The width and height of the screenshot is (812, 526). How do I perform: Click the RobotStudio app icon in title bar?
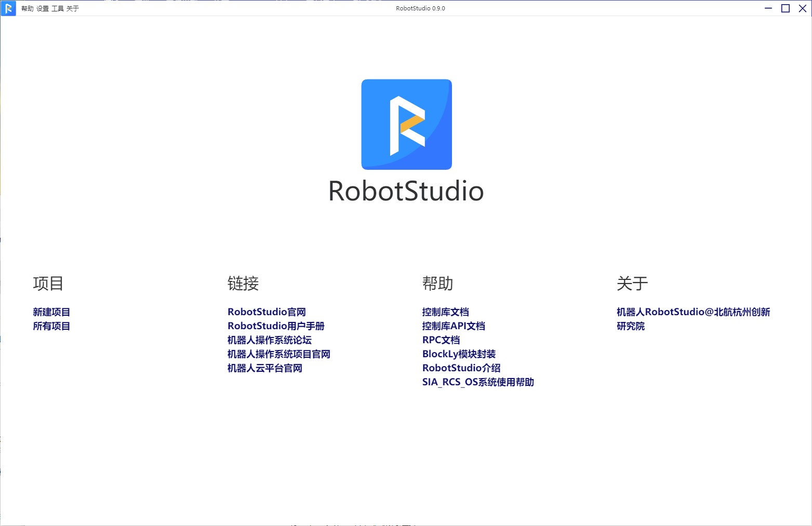(8, 8)
